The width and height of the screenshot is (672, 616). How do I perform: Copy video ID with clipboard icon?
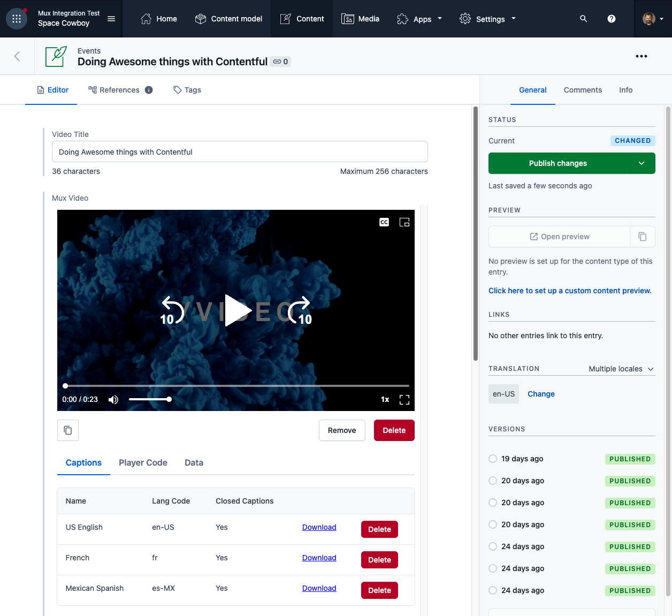68,430
